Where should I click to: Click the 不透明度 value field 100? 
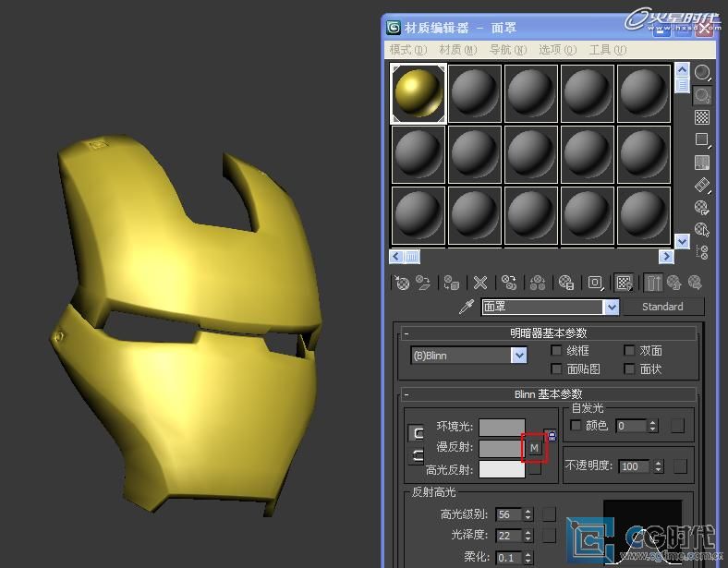pyautogui.click(x=636, y=466)
